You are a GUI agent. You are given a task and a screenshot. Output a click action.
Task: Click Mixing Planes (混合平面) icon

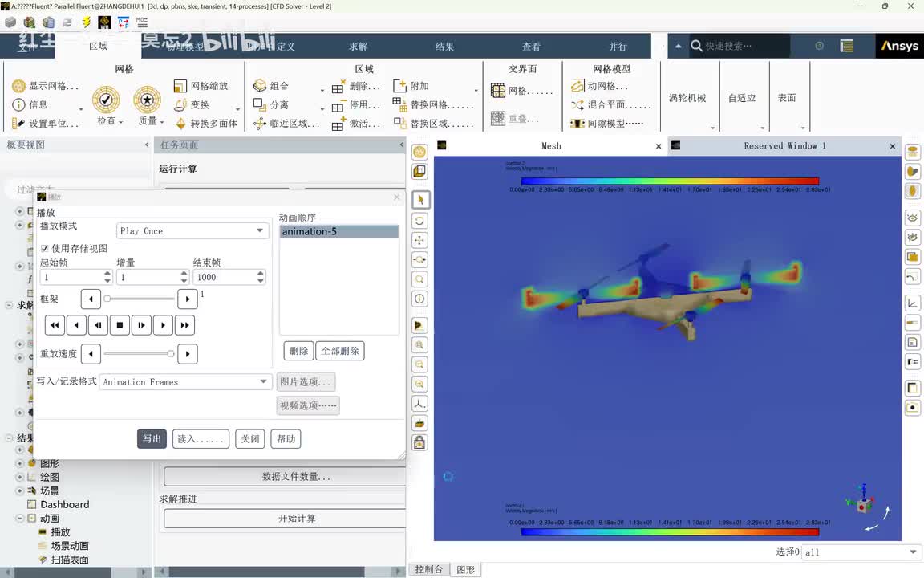pyautogui.click(x=577, y=105)
